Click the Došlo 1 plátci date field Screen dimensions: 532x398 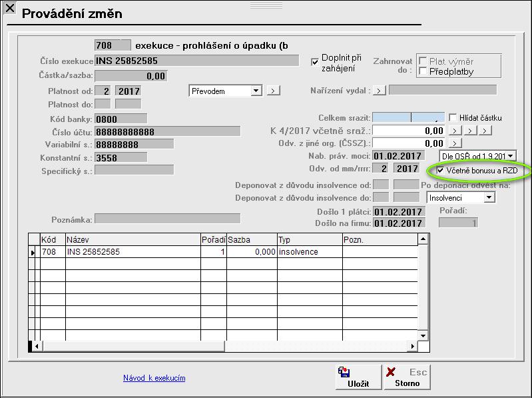[x=399, y=211]
